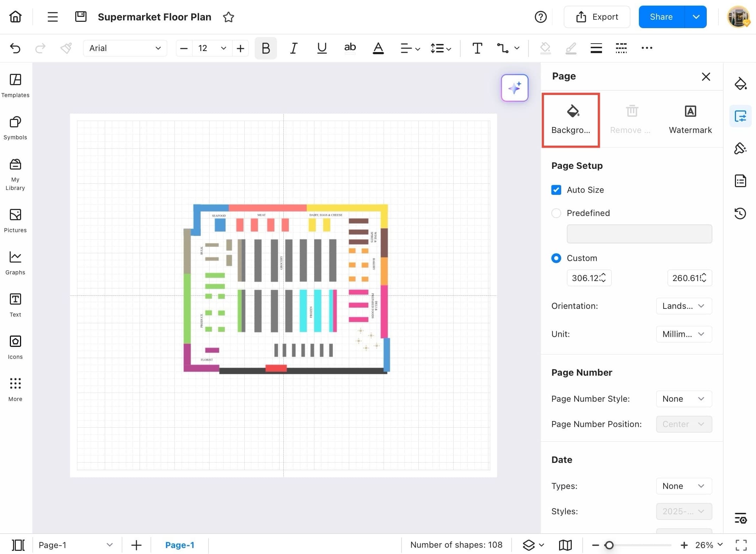The image size is (756, 554).
Task: Click the zoom slider handle
Action: point(609,545)
